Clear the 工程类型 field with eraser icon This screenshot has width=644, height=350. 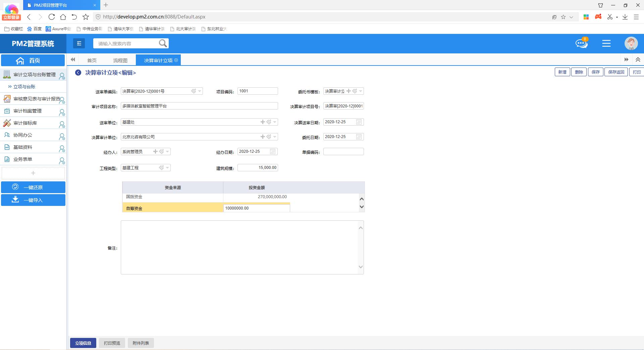[x=161, y=168]
